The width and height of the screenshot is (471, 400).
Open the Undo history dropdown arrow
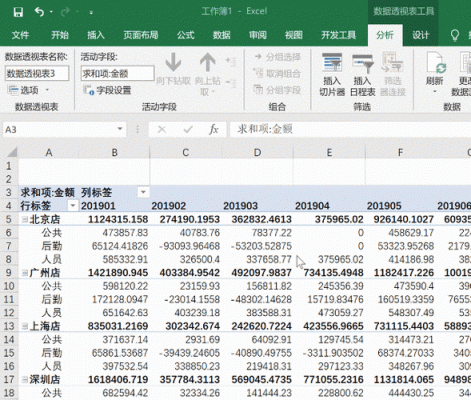coord(51,12)
